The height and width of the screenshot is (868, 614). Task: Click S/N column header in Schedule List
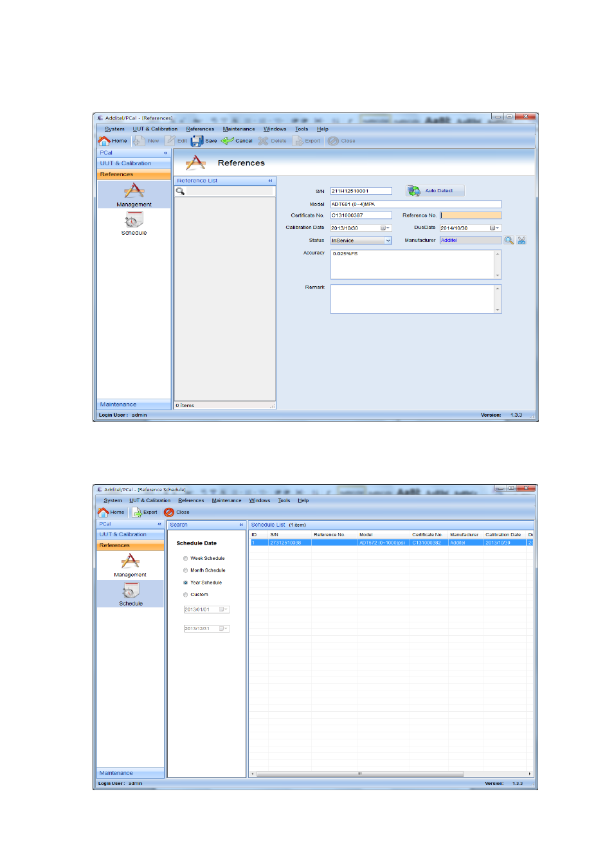pos(289,535)
